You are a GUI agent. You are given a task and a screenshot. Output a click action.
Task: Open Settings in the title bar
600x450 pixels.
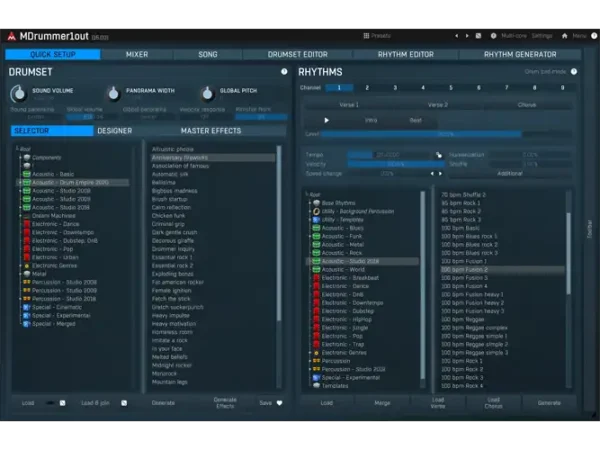[542, 36]
